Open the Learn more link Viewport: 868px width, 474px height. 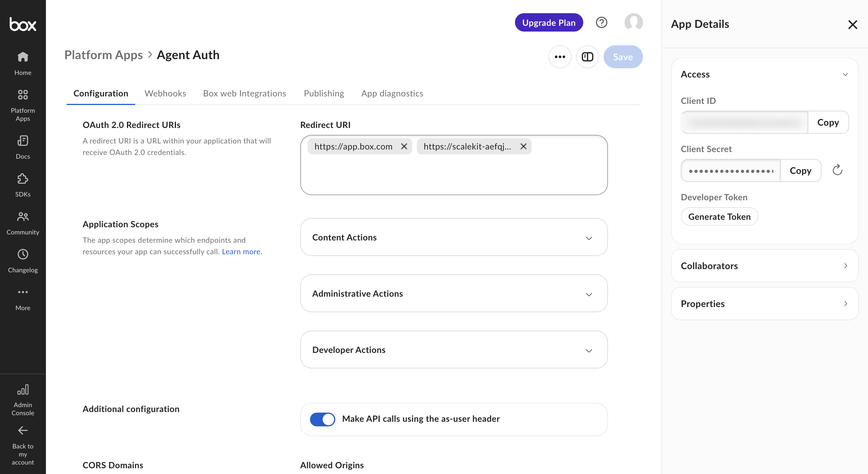click(x=242, y=252)
